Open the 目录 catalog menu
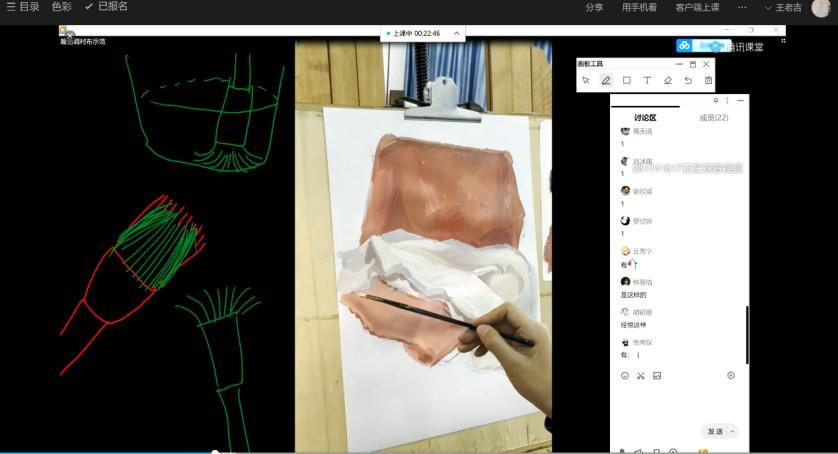Screen dimensions: 838x454 23,7
